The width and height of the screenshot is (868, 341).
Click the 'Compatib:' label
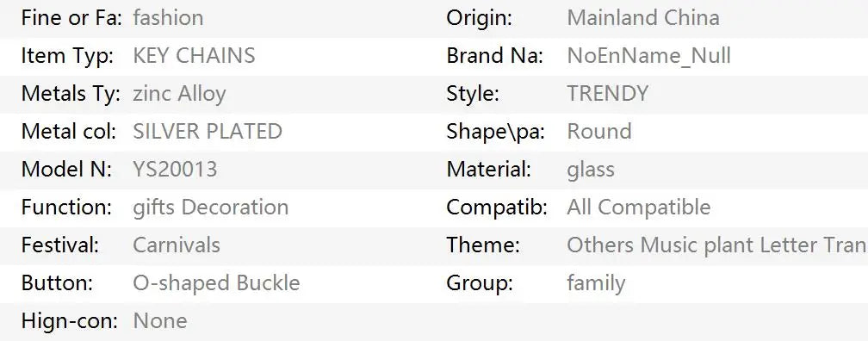pyautogui.click(x=497, y=208)
